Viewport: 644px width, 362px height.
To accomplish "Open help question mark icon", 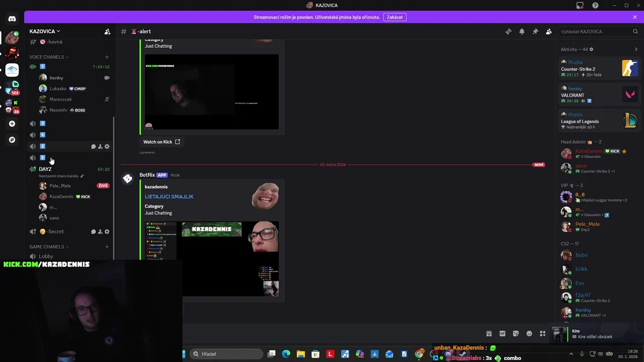I will [595, 6].
